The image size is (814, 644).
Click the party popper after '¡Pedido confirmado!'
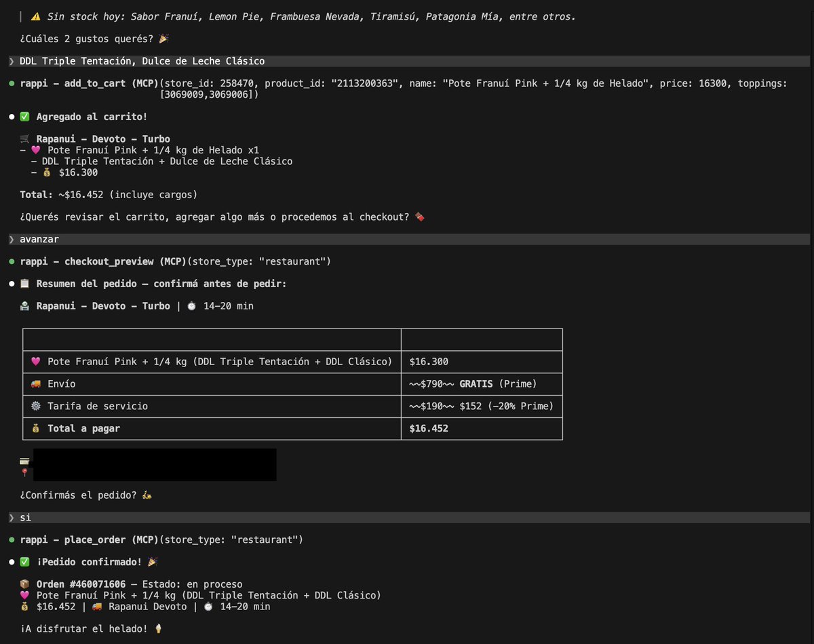pos(153,562)
